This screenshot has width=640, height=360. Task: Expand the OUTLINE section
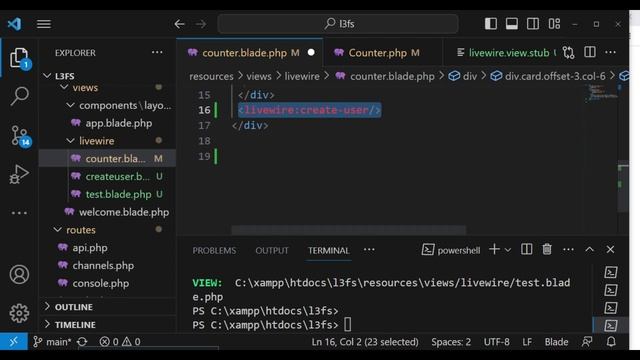[107, 307]
